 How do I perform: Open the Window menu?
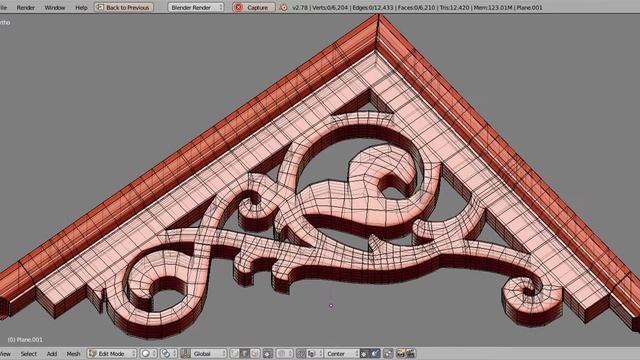click(x=55, y=7)
